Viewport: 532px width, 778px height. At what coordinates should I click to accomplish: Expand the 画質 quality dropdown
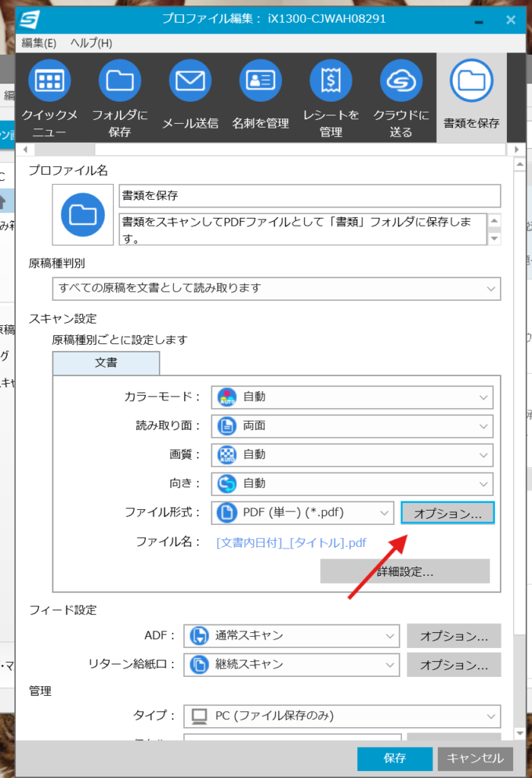pyautogui.click(x=352, y=454)
